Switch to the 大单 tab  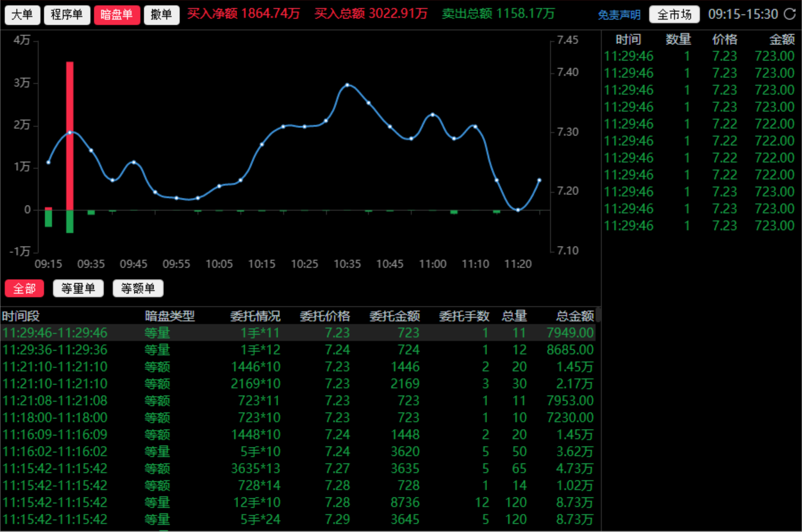23,15
